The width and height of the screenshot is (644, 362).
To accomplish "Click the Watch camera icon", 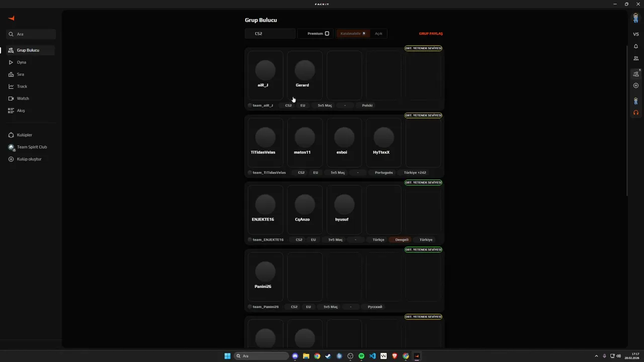I will (x=11, y=99).
